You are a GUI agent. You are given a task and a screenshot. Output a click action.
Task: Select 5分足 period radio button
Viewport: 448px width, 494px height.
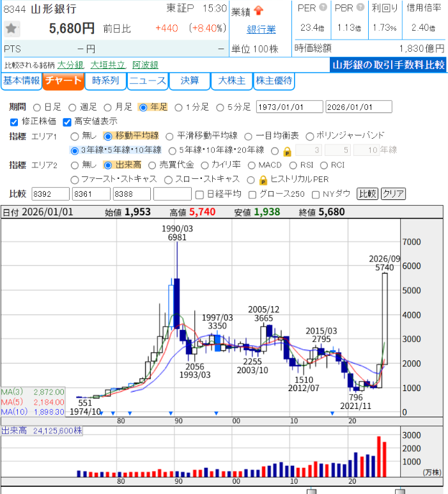pos(220,108)
